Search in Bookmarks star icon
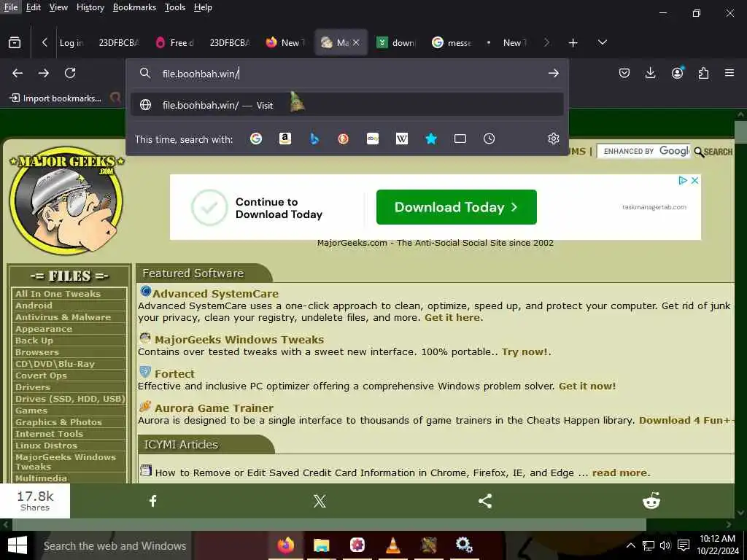The height and width of the screenshot is (560, 747). click(431, 139)
